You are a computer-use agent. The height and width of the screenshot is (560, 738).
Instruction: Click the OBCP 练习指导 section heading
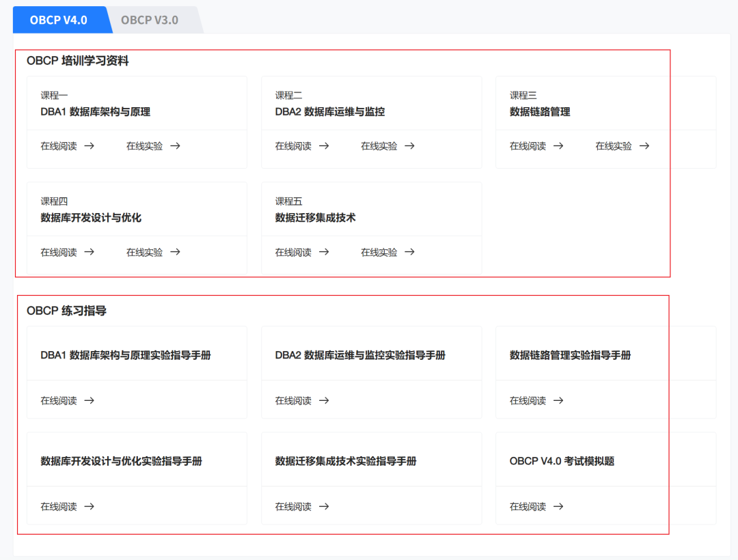tap(66, 311)
